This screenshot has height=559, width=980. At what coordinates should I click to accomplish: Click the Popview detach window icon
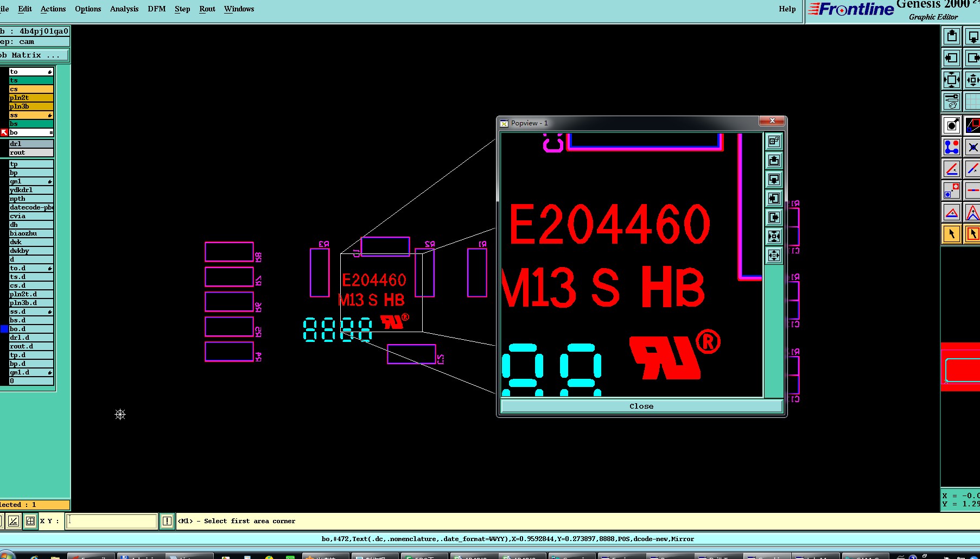(x=774, y=141)
